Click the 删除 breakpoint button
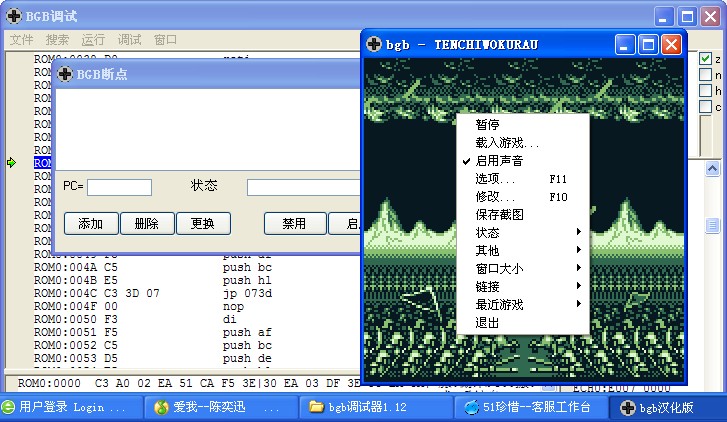Viewport: 727px width, 422px height. 147,224
